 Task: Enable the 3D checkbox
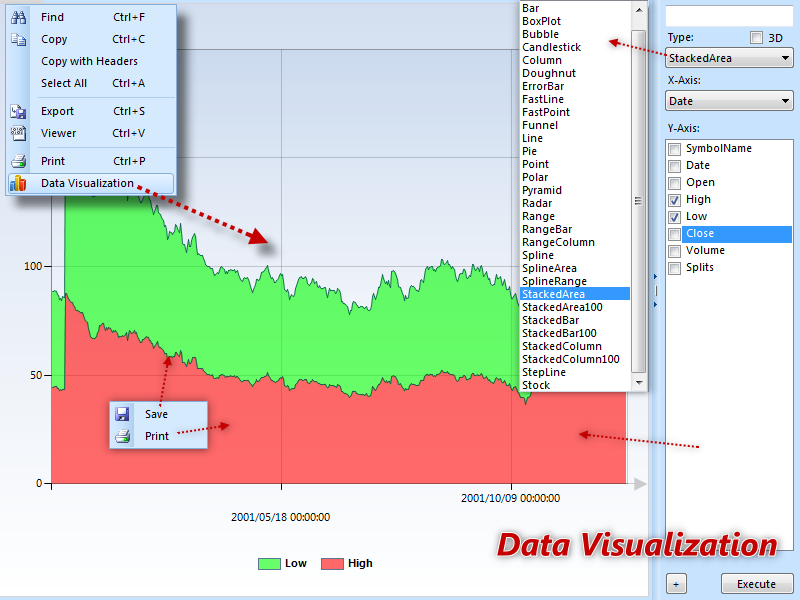pos(757,38)
